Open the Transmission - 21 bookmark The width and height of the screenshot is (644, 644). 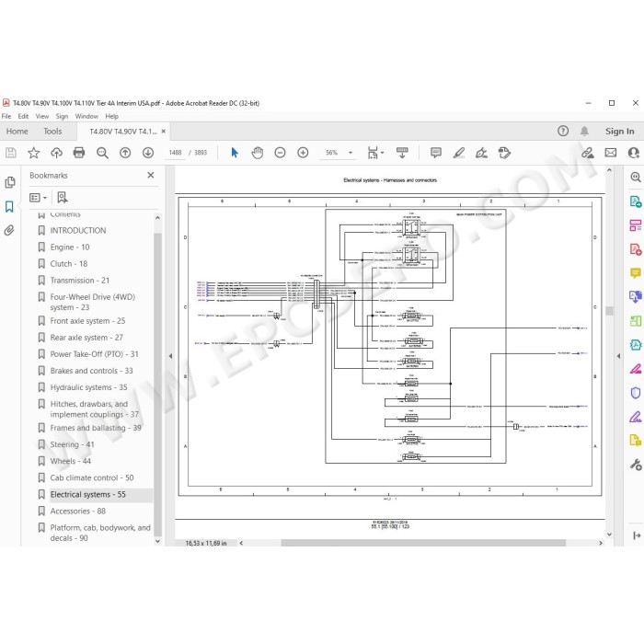click(80, 280)
